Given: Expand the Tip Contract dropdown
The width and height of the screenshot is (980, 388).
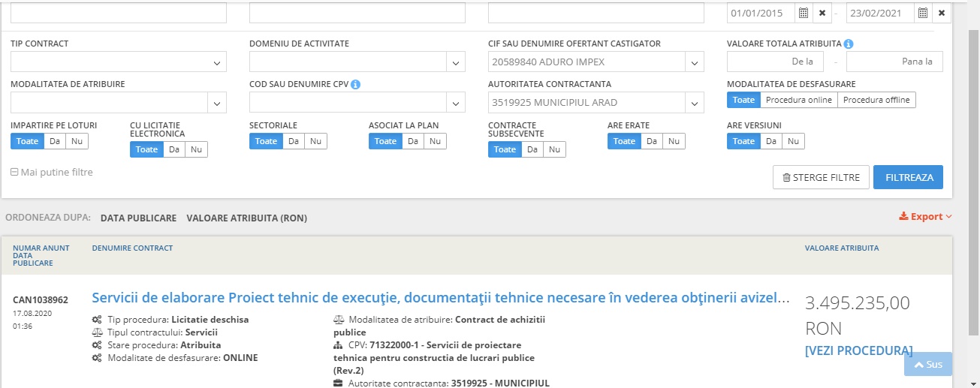Looking at the screenshot, I should (x=216, y=62).
